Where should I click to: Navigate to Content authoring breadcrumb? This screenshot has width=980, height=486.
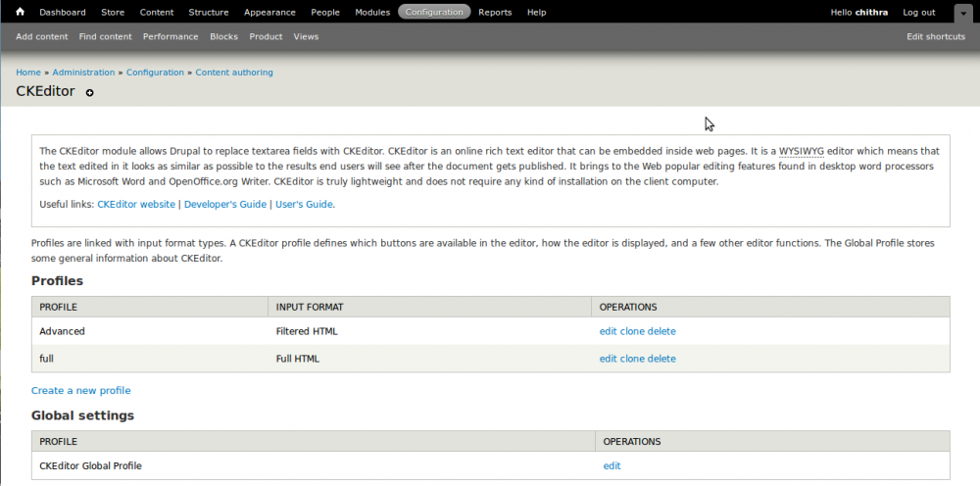234,73
